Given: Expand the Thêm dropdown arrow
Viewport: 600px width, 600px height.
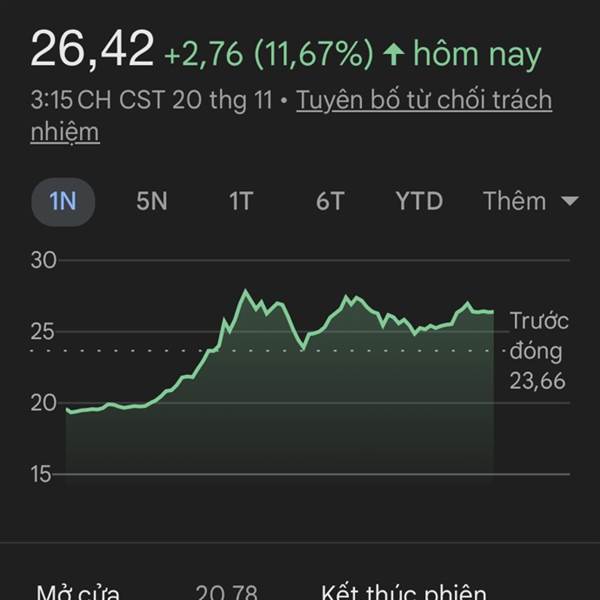Looking at the screenshot, I should coord(570,201).
